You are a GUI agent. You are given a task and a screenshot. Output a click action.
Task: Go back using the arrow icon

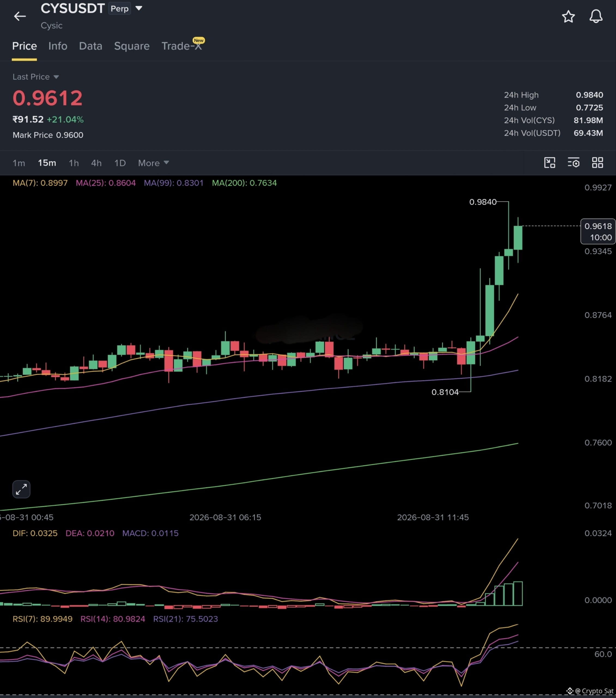coord(20,16)
